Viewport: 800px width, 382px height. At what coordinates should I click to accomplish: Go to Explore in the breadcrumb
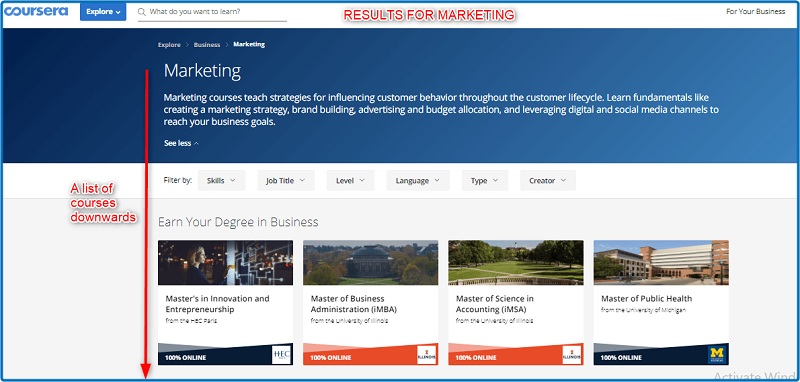(169, 45)
